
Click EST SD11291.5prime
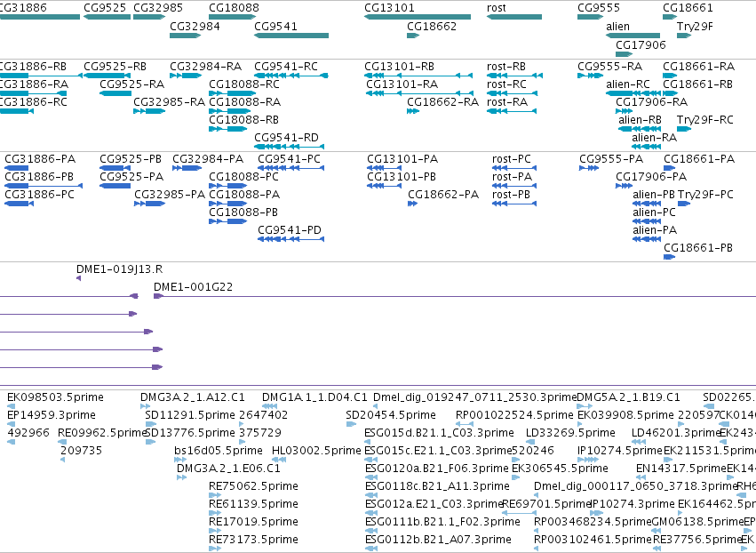click(x=151, y=424)
